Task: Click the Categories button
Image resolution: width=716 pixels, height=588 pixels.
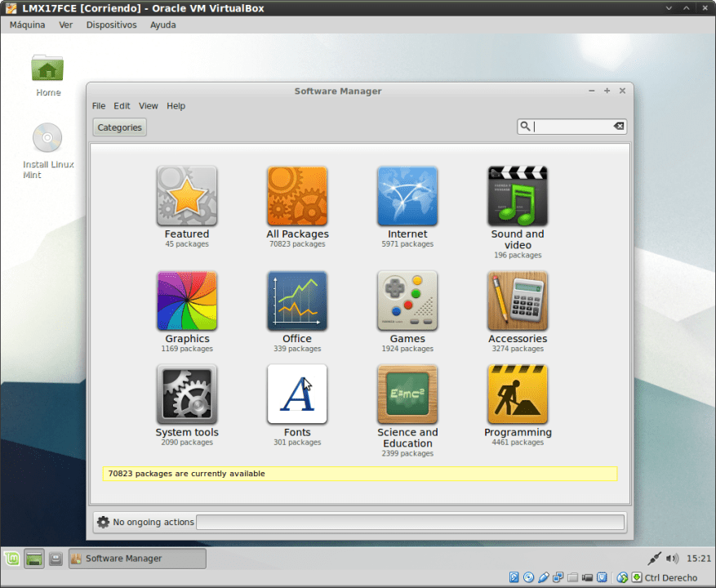Action: (x=118, y=127)
